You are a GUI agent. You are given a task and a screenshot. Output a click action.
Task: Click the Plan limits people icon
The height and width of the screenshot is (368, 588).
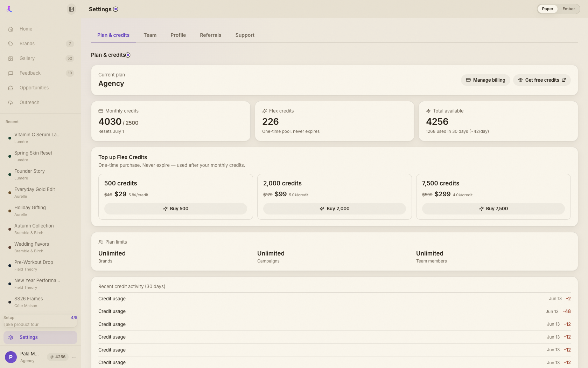coord(101,242)
